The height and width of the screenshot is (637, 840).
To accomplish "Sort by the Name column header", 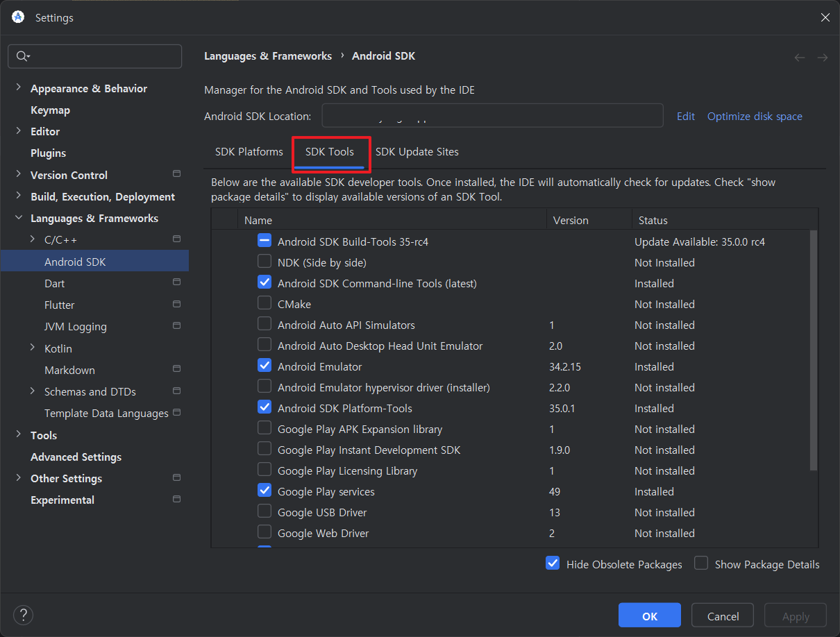I will pos(392,220).
